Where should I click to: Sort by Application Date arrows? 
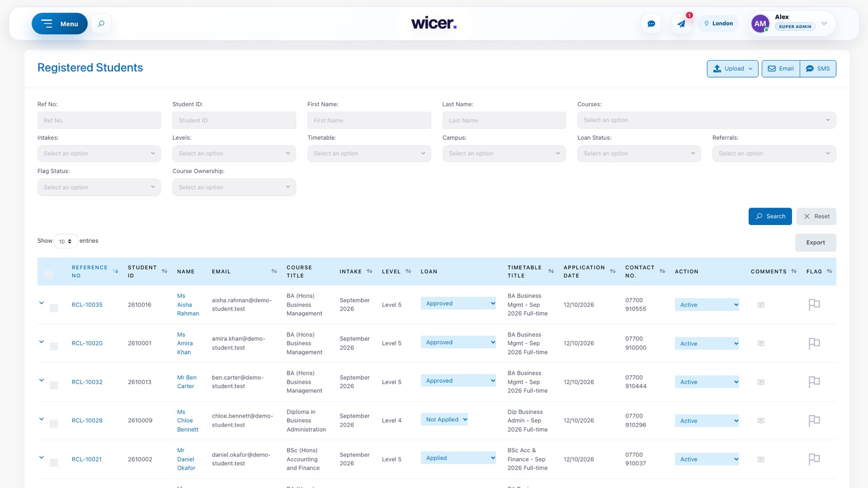(612, 271)
